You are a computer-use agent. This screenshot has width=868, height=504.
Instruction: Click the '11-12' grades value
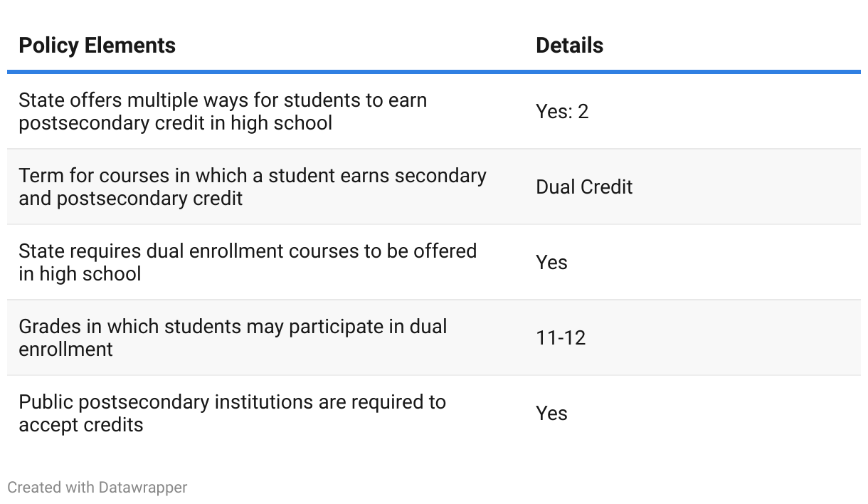[561, 338]
